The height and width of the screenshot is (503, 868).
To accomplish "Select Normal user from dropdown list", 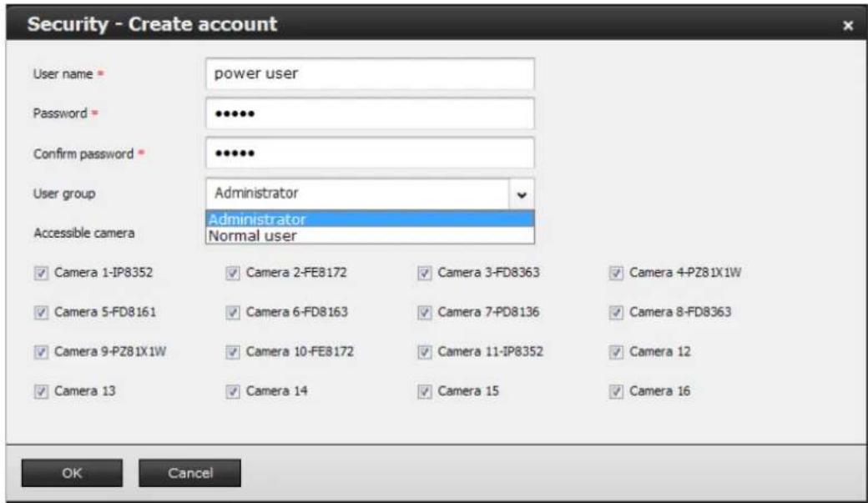I will [x=370, y=236].
